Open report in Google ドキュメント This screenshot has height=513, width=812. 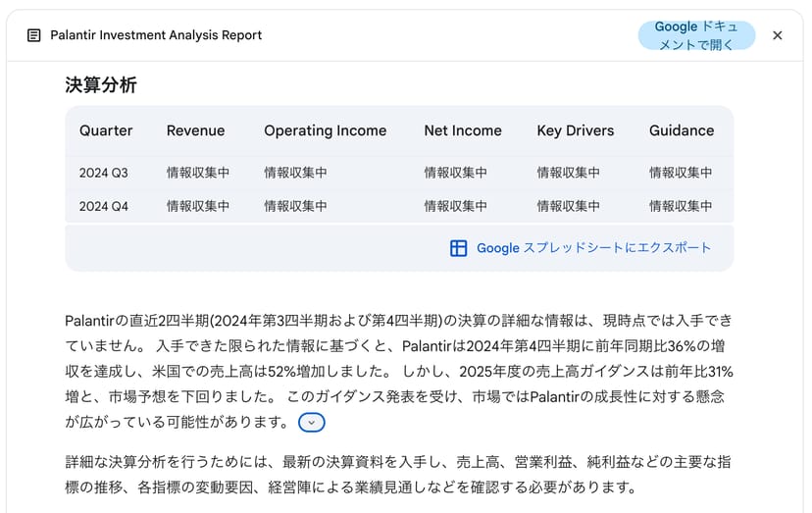tap(696, 35)
